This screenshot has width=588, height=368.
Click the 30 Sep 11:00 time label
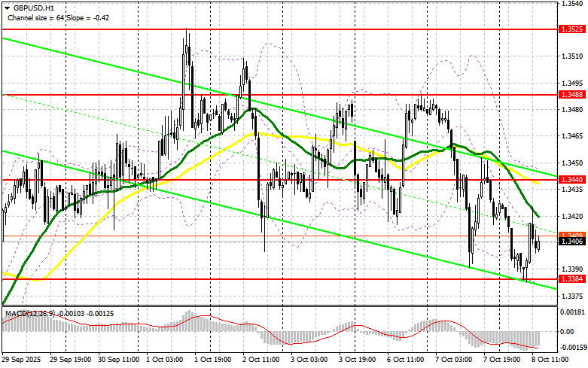pos(118,360)
